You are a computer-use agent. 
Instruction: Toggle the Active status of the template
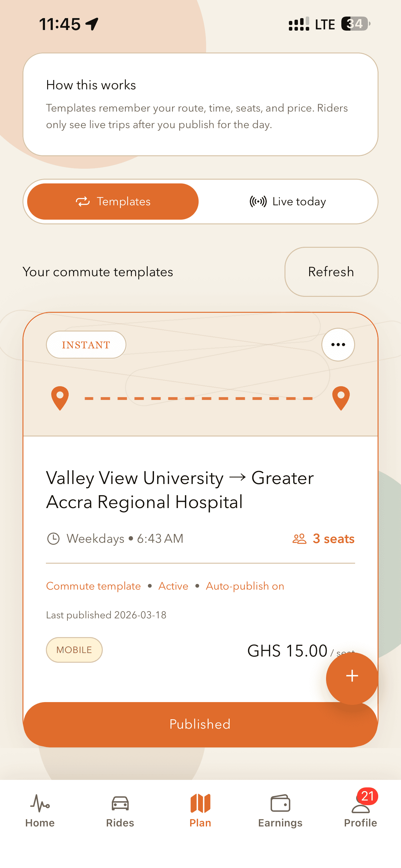(x=173, y=586)
